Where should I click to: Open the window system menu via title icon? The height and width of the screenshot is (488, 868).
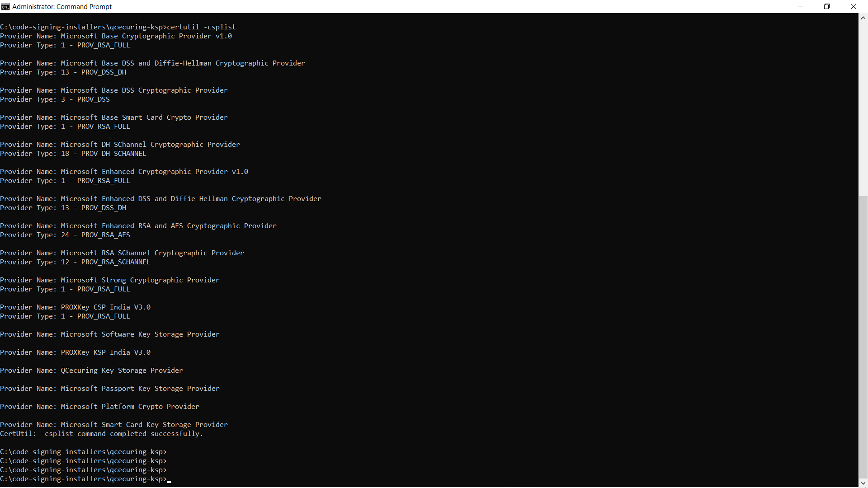[5, 6]
